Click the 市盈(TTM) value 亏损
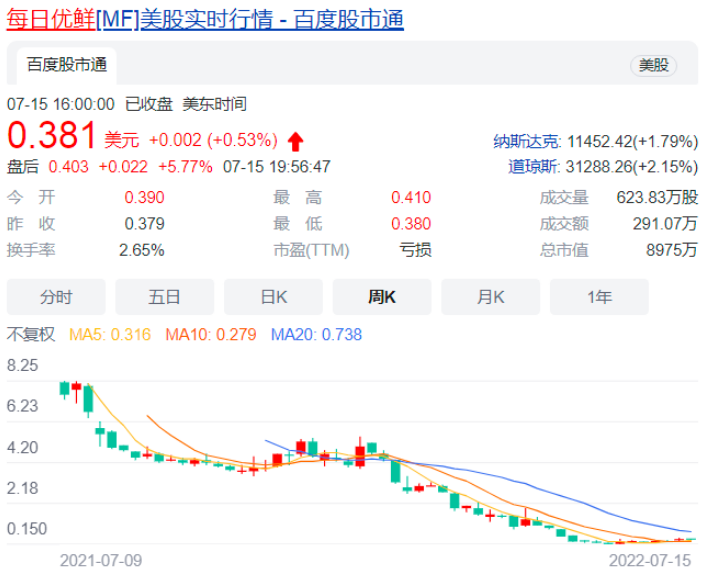The height and width of the screenshot is (572, 706). (416, 250)
